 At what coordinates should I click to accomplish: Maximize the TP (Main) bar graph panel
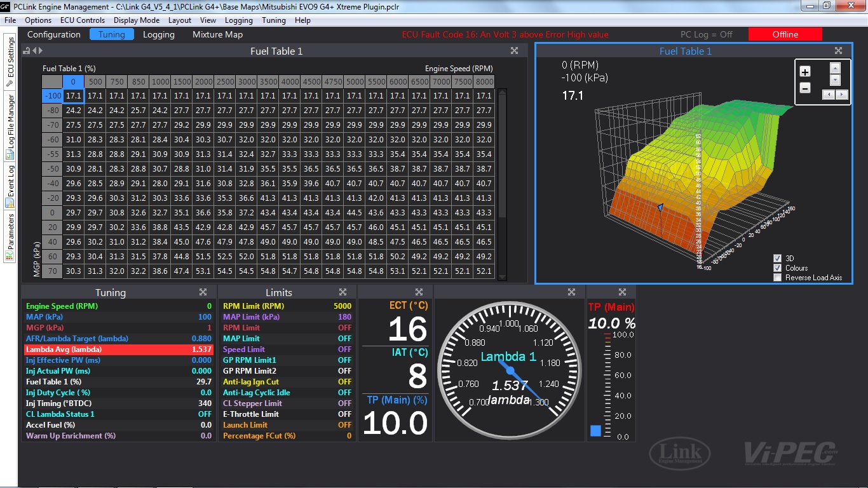[x=623, y=292]
